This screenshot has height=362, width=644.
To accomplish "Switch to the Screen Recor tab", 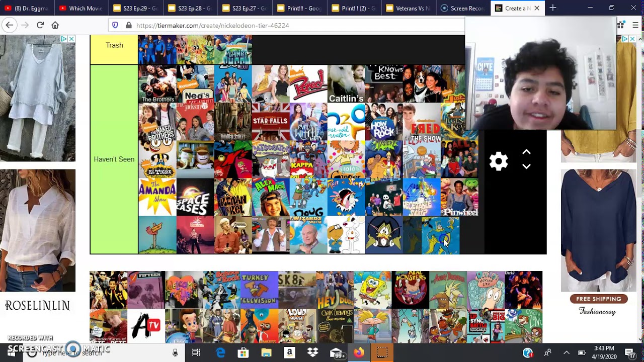I will point(463,8).
